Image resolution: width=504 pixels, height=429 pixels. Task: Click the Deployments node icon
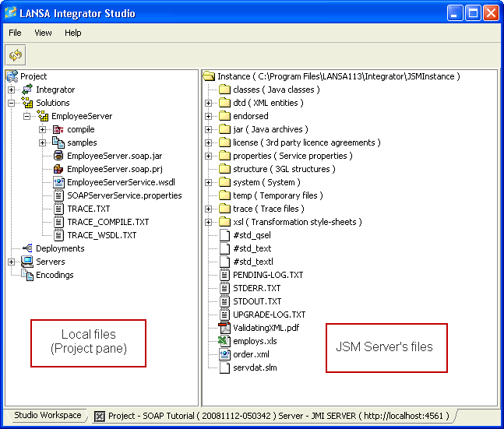pyautogui.click(x=27, y=248)
